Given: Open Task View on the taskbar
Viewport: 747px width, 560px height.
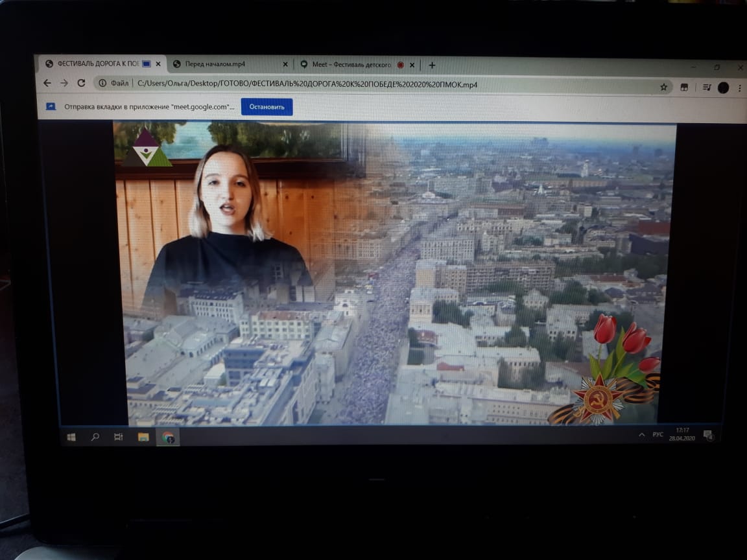Looking at the screenshot, I should coord(119,437).
